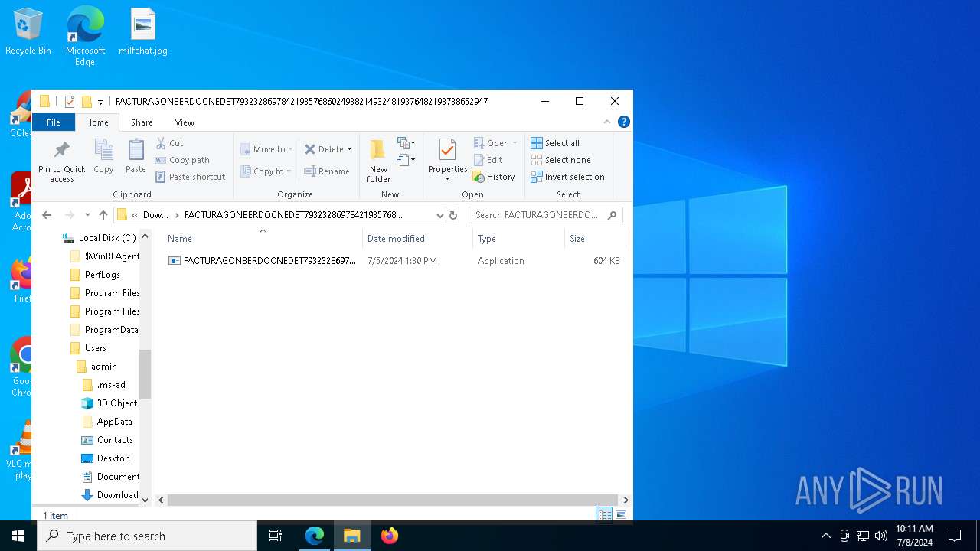Click navigation pane scroll down arrow
This screenshot has height=551, width=980.
(145, 500)
